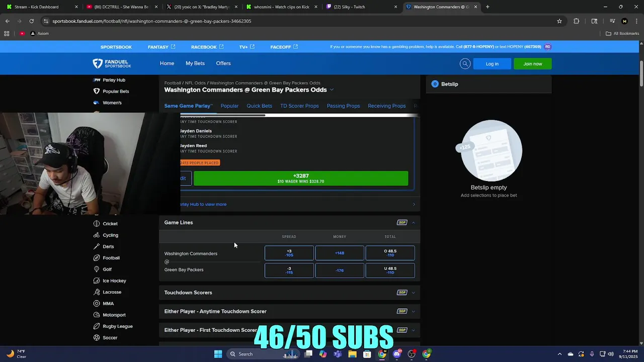
Task: Click the Golf icon in sidebar
Action: point(97,269)
